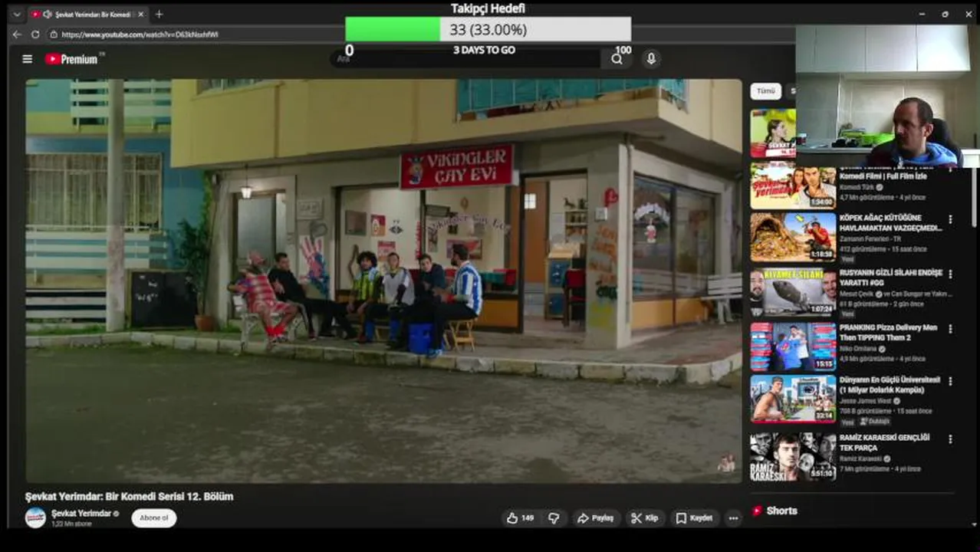980x552 pixels.
Task: Minimize the browser window
Action: point(921,14)
